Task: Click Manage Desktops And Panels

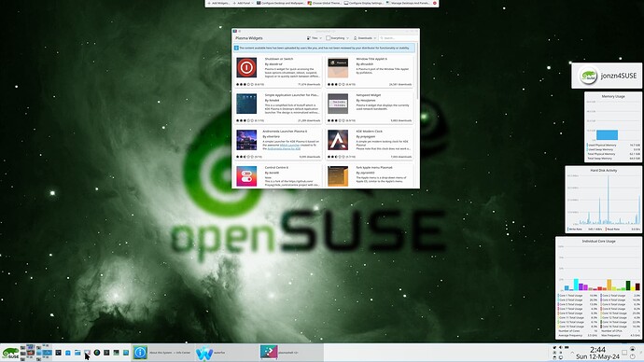Action: 407,3
